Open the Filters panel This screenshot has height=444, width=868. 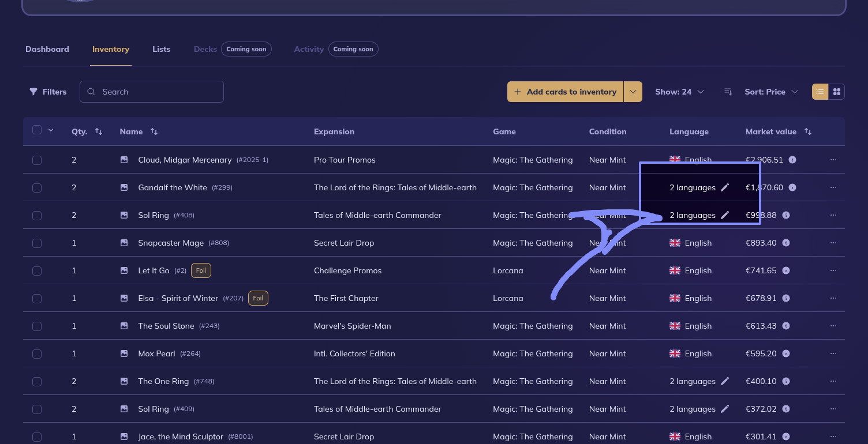(48, 92)
